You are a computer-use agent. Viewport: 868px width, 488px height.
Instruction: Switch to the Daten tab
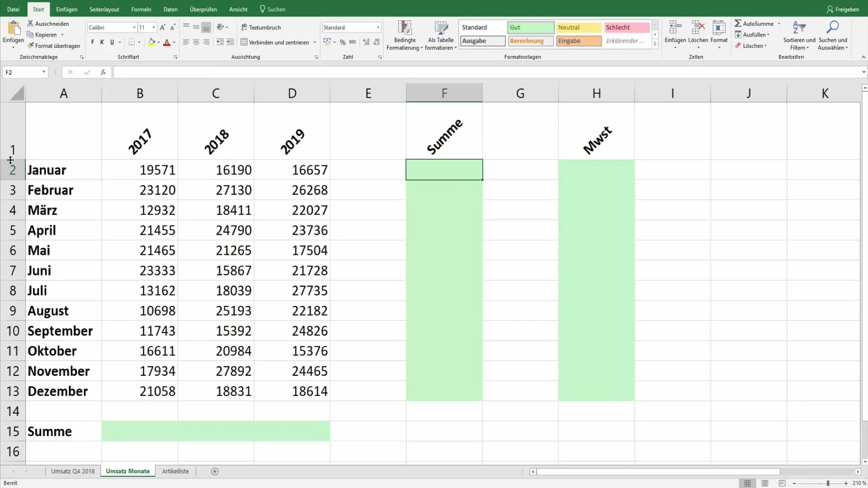(x=170, y=9)
